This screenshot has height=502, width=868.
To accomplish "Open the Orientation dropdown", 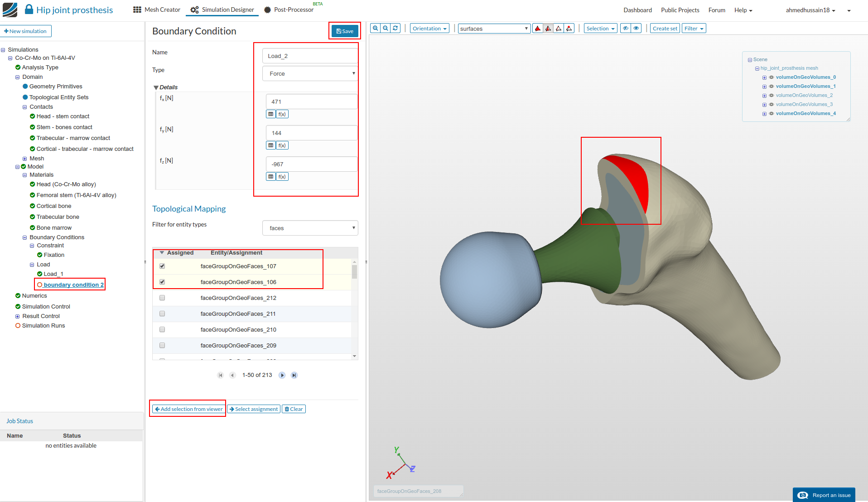I will pyautogui.click(x=429, y=29).
